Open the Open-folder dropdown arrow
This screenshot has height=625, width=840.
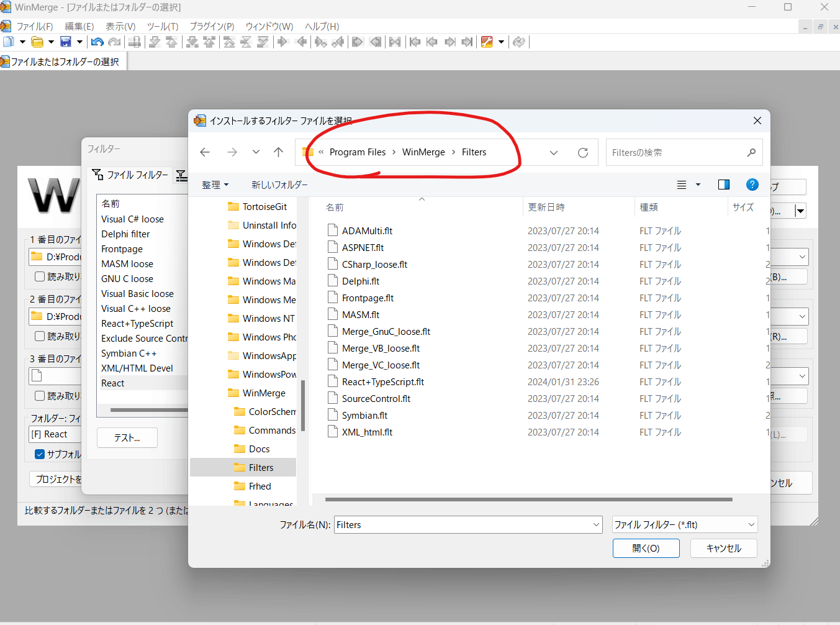(x=51, y=42)
